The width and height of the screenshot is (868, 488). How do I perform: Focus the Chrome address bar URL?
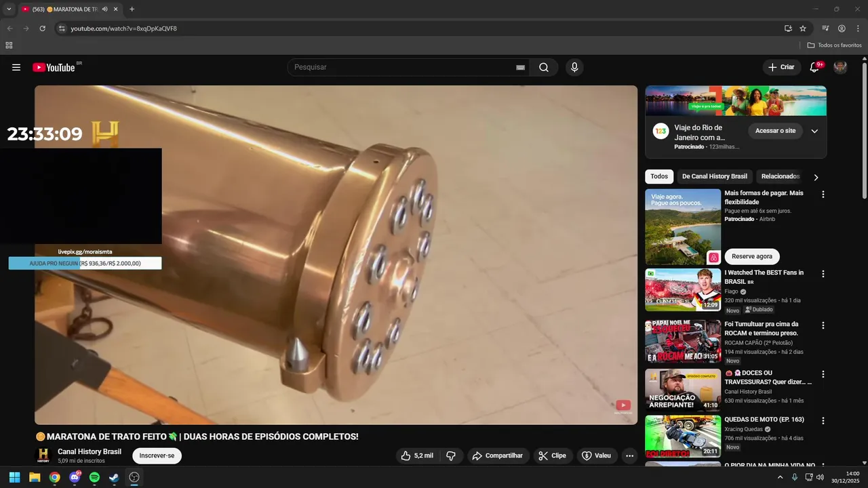click(x=123, y=28)
